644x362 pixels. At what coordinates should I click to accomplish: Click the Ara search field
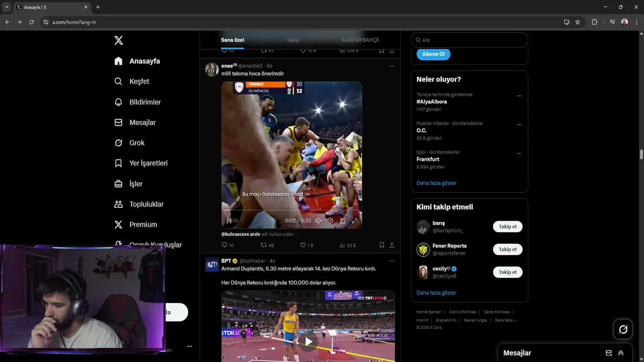point(469,40)
